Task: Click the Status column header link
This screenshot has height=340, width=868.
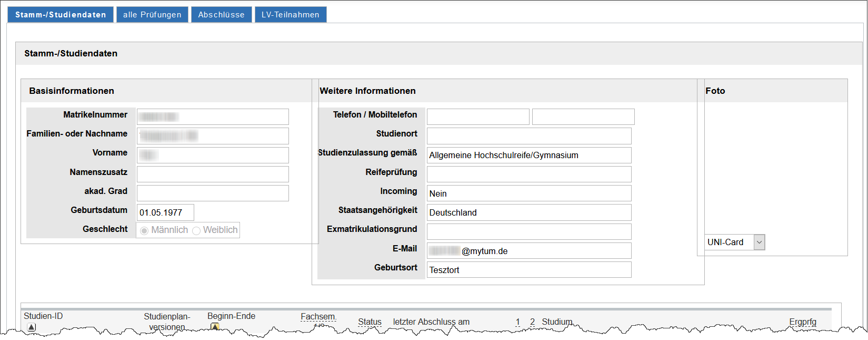Action: [x=370, y=322]
